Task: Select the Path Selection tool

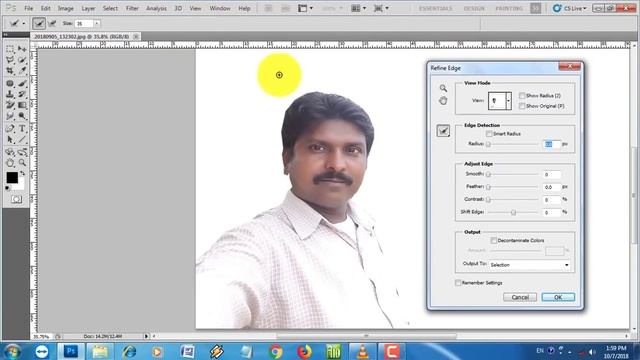Action: pyautogui.click(x=10, y=140)
